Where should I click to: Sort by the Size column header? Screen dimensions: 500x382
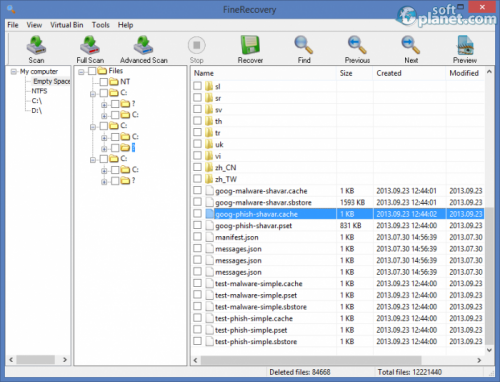[x=355, y=73]
